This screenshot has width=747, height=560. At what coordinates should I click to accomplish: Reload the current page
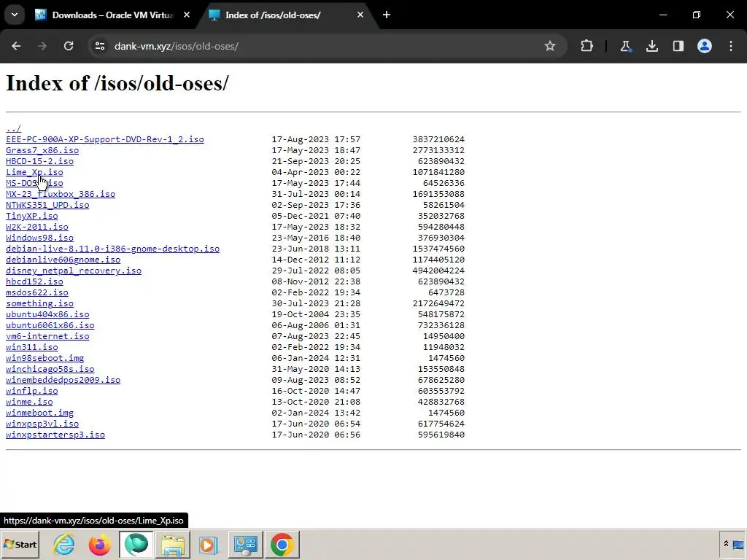(x=69, y=46)
